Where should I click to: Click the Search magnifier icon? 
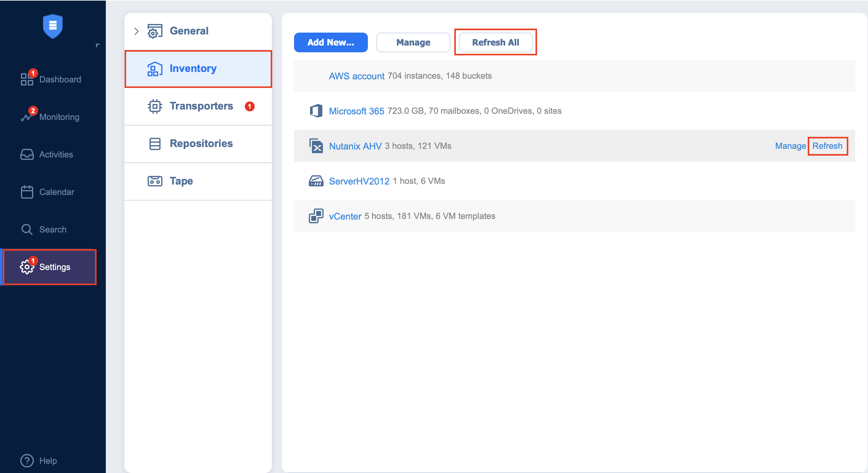tap(27, 229)
